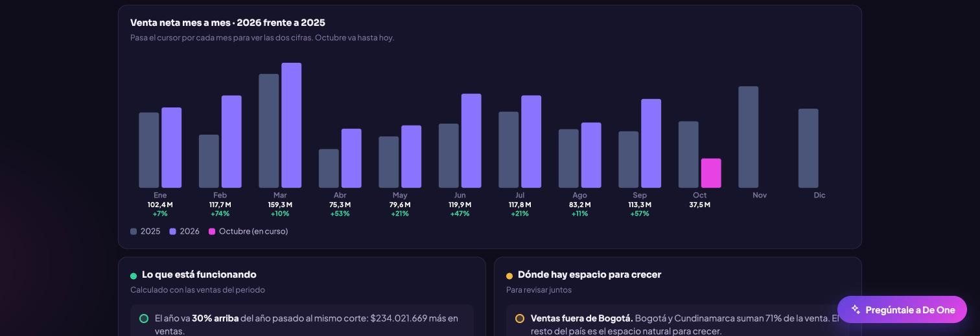The image size is (980, 336).
Task: Click the Abr month label
Action: coord(340,195)
